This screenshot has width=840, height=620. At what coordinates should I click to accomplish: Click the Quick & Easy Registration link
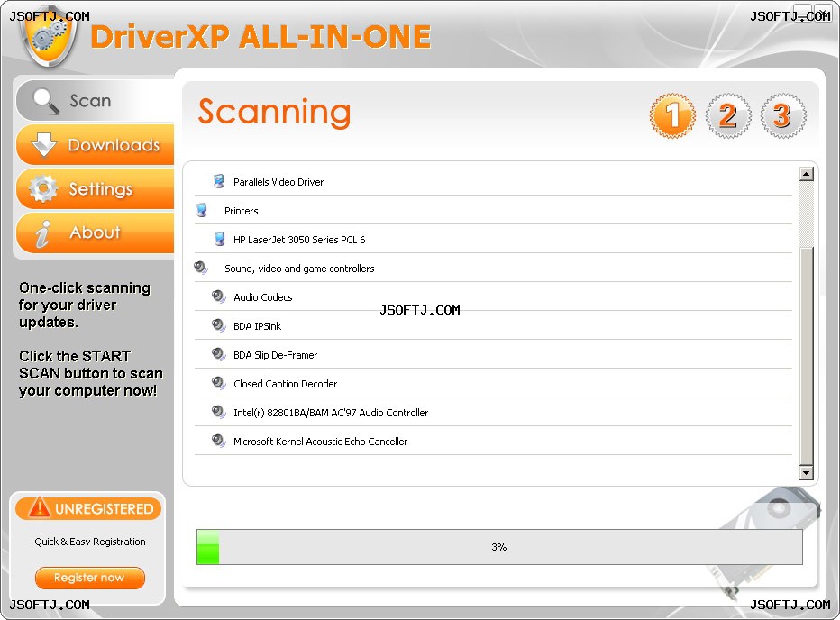(x=90, y=542)
